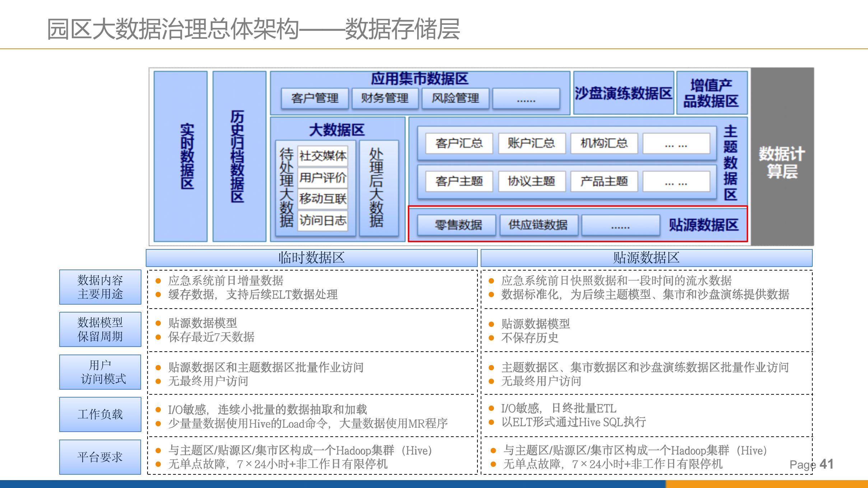868x488 pixels.
Task: Select text 应急系统前日快照数据和一段时间的流水数据
Action: click(616, 281)
